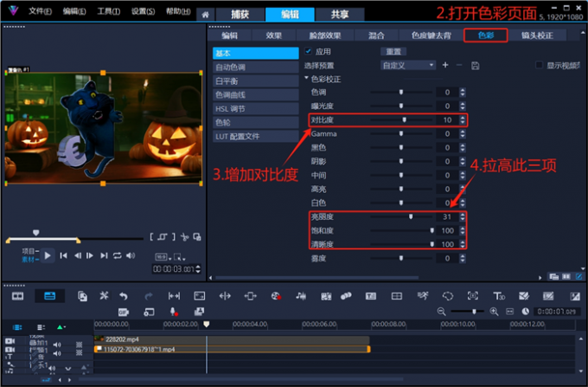Add a preset with the plus icon

pos(445,65)
